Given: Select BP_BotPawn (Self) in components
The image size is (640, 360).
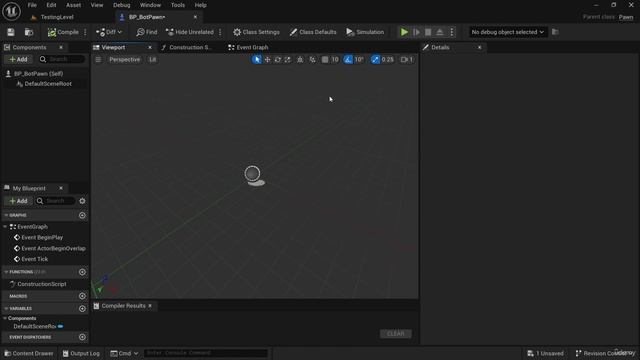Looking at the screenshot, I should pyautogui.click(x=38, y=74).
